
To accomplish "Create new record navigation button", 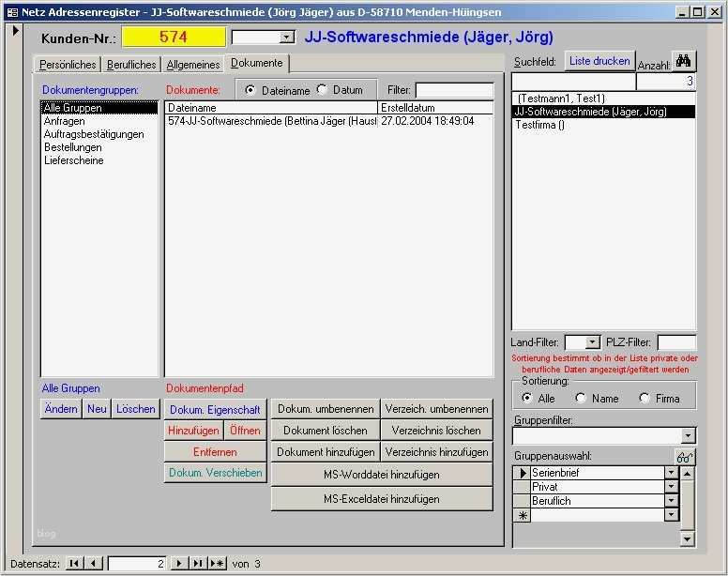I will point(218,564).
